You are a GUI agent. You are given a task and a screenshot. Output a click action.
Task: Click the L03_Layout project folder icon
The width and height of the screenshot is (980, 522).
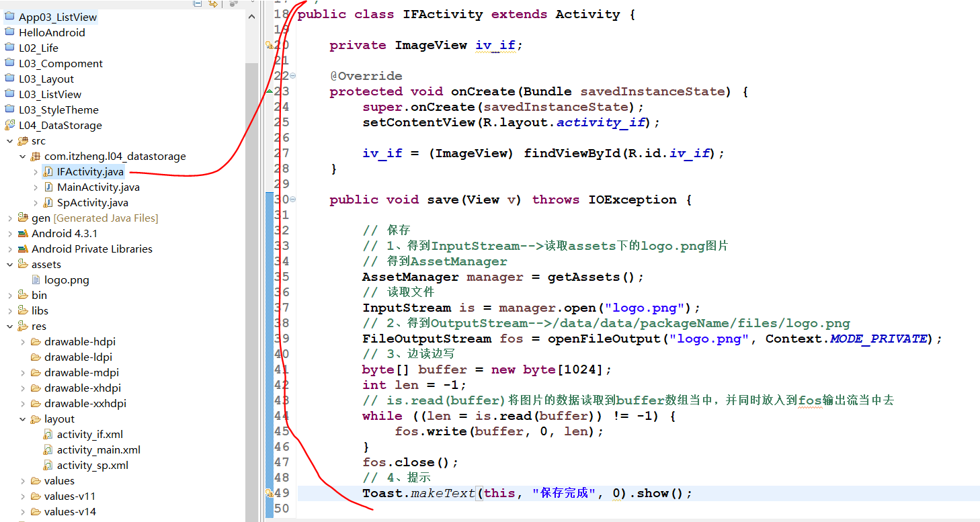pyautogui.click(x=9, y=79)
